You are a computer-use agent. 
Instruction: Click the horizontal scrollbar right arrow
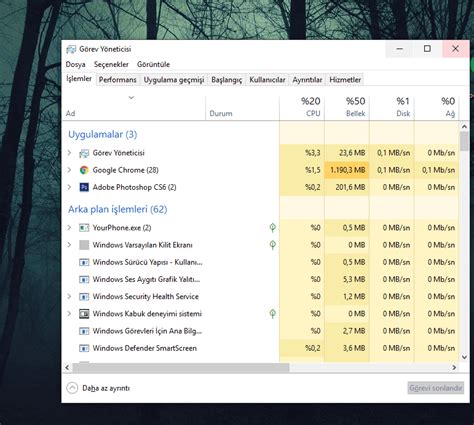pos(454,368)
